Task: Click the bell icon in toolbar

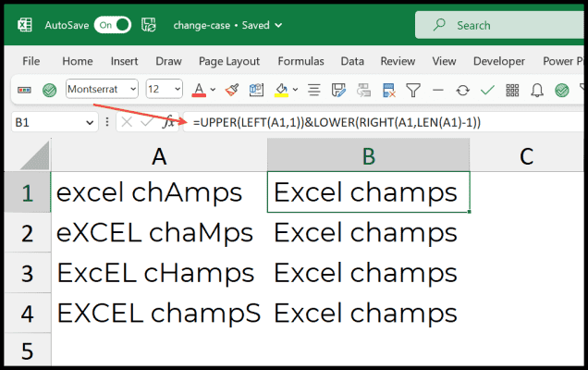Action: pyautogui.click(x=536, y=90)
